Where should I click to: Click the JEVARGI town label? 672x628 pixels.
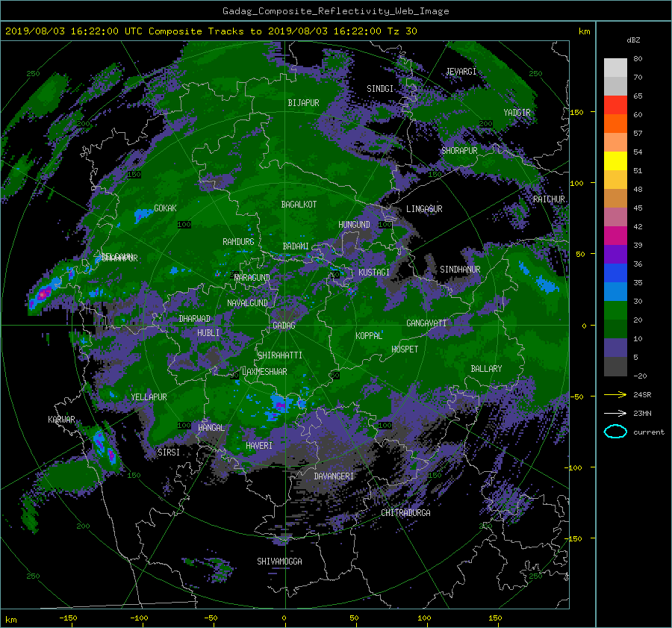(x=461, y=72)
